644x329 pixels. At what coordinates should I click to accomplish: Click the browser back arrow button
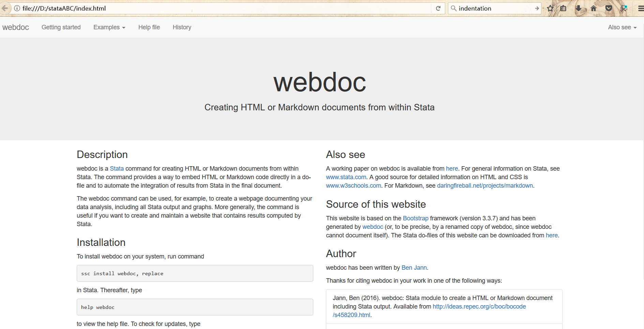click(4, 8)
